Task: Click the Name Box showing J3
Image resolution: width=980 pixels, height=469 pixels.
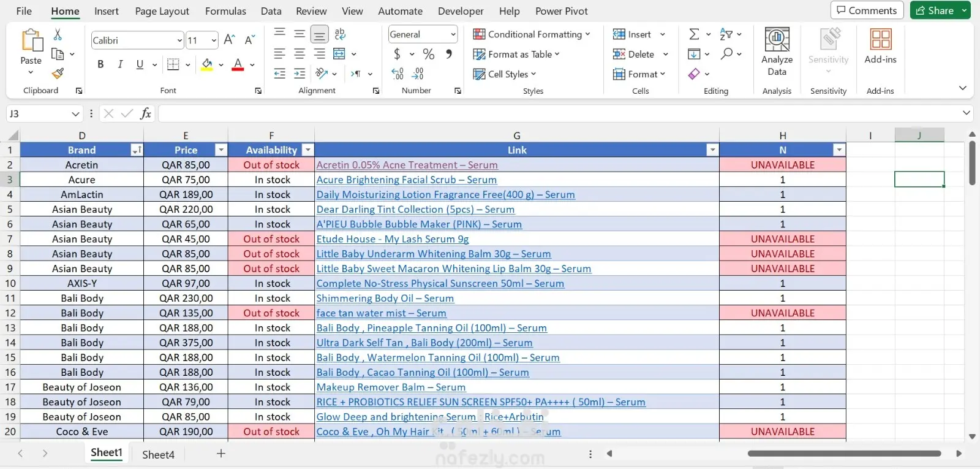Action: click(x=44, y=113)
